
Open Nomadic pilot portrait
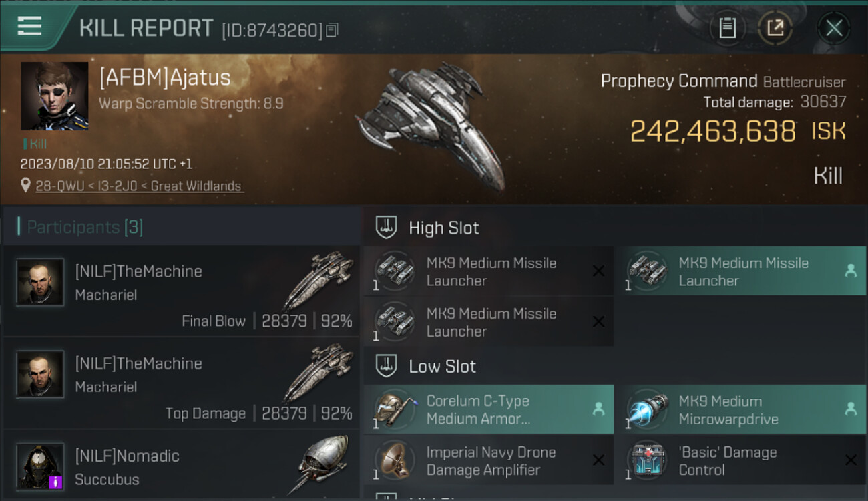(40, 466)
